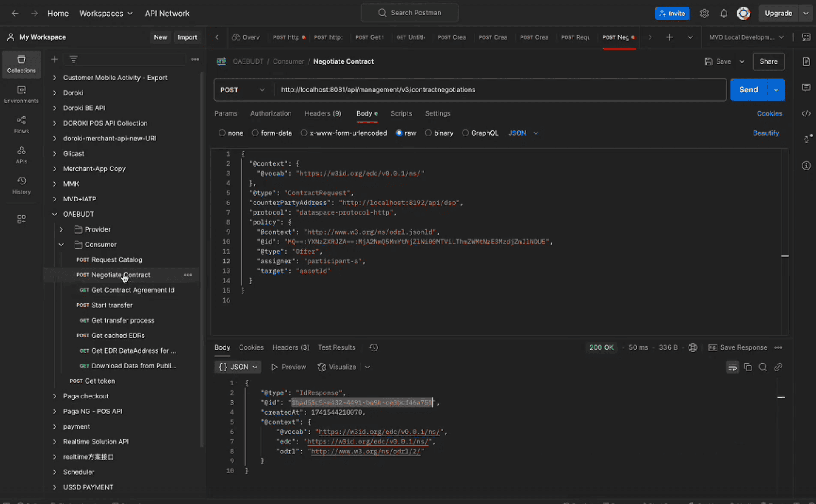Select the binary body type

point(429,133)
